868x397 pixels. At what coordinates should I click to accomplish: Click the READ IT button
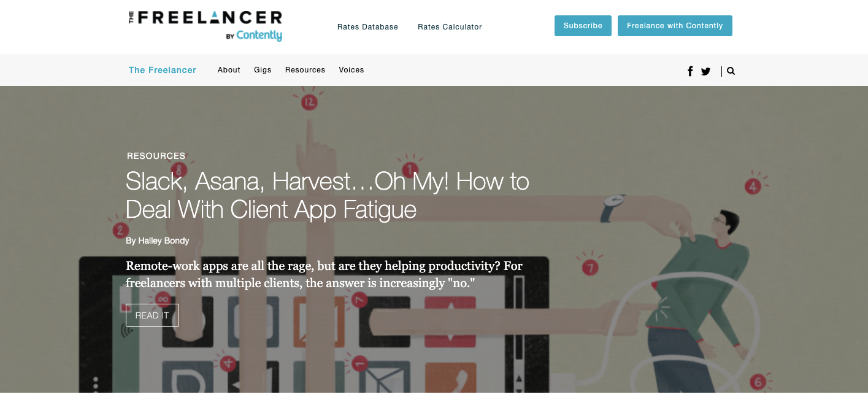click(x=152, y=315)
